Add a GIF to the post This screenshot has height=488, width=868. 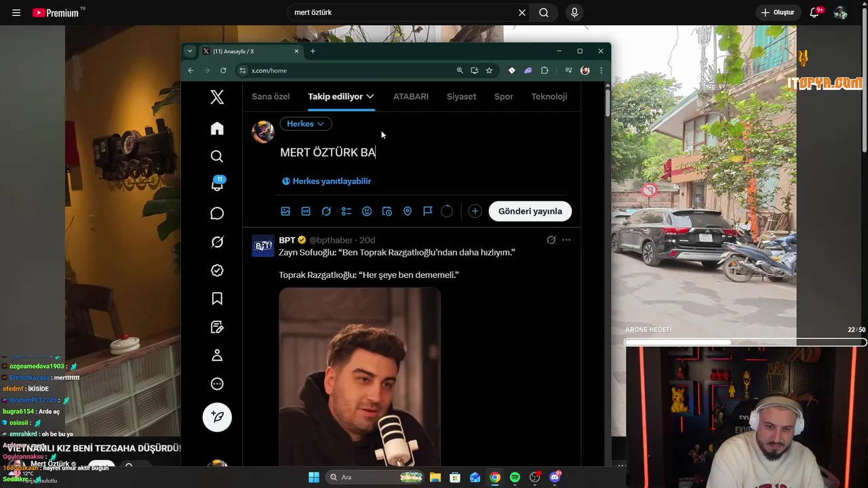[x=306, y=211]
